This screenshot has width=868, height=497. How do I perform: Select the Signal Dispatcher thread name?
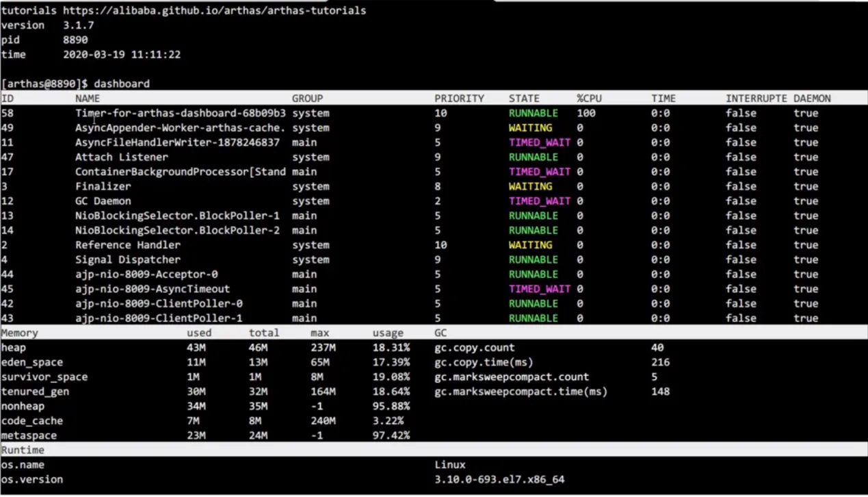[x=128, y=260]
